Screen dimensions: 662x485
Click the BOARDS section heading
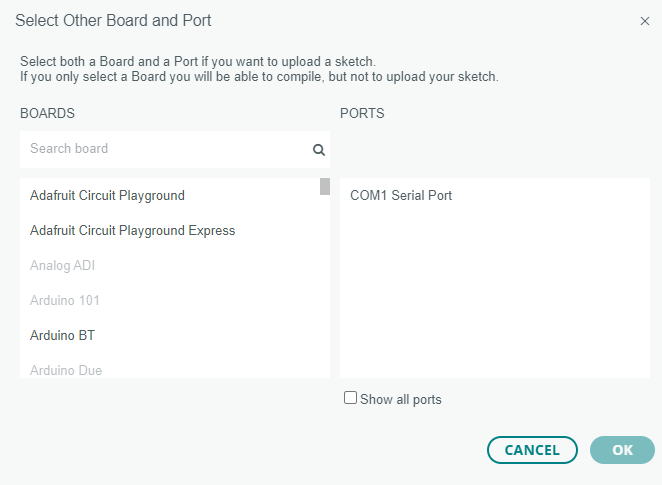pos(47,114)
